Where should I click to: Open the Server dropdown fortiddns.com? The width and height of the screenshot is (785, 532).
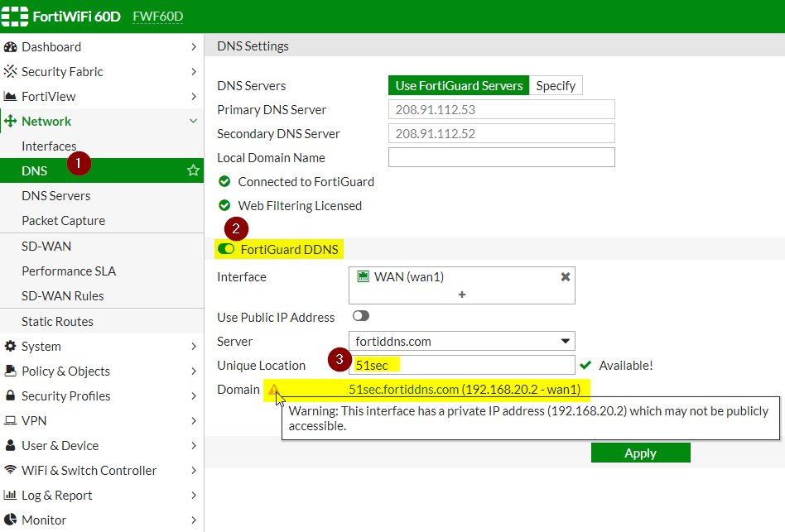[x=461, y=341]
